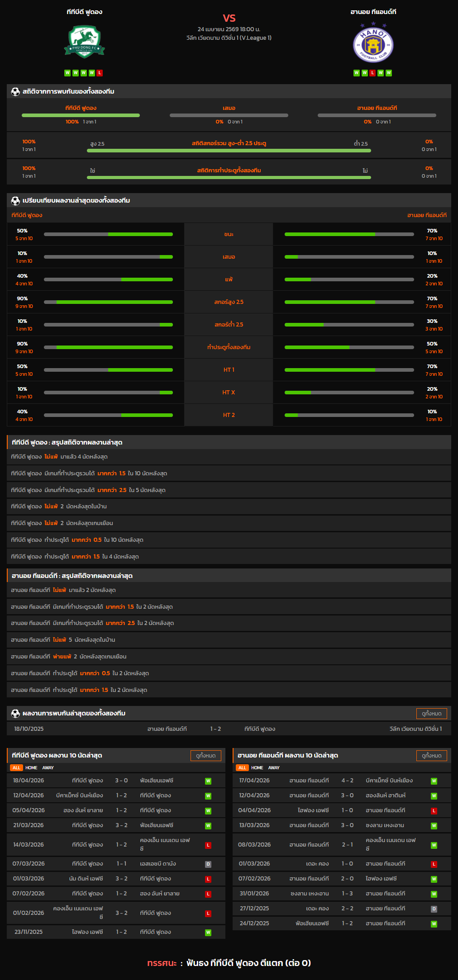Select ALL tab in the left team's last 10 results

pyautogui.click(x=16, y=768)
